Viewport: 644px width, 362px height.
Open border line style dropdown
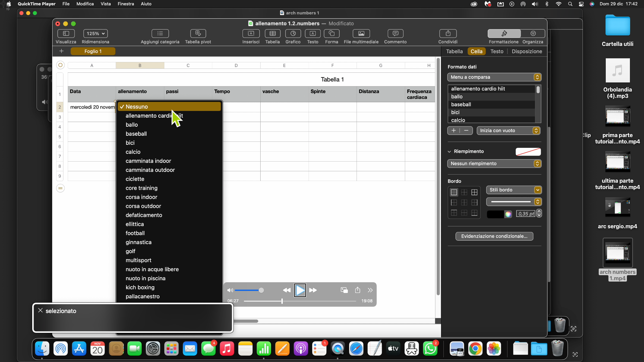514,202
